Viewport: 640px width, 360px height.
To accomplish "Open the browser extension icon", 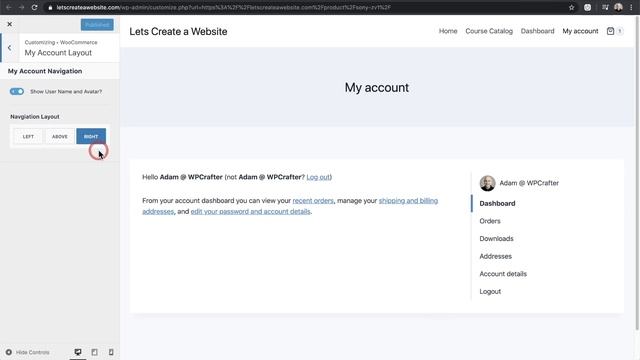I will pos(587,7).
